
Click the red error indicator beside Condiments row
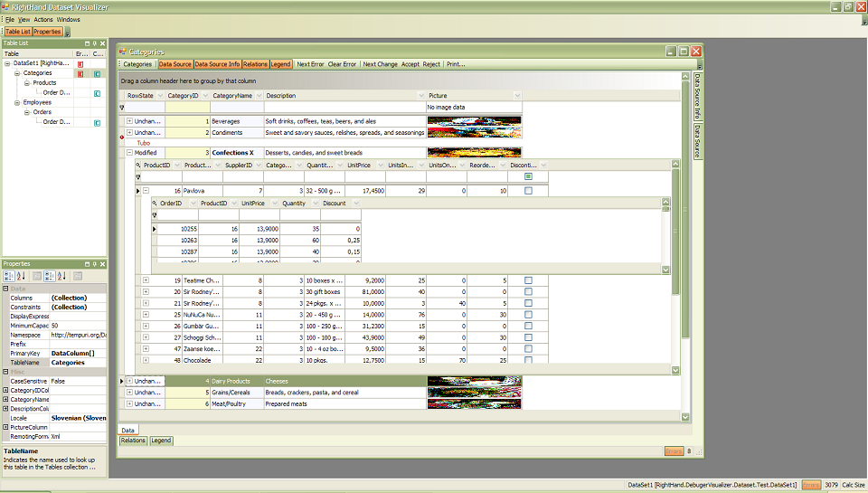[121, 137]
